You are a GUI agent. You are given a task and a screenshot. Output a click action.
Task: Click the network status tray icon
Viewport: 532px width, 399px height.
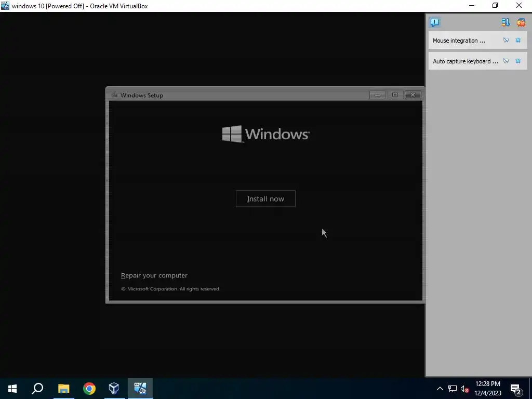453,389
